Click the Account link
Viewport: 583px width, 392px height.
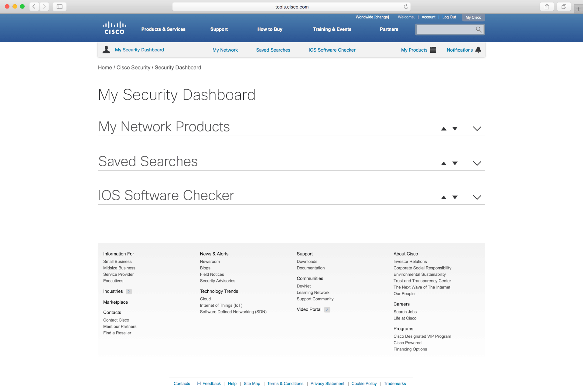point(428,17)
